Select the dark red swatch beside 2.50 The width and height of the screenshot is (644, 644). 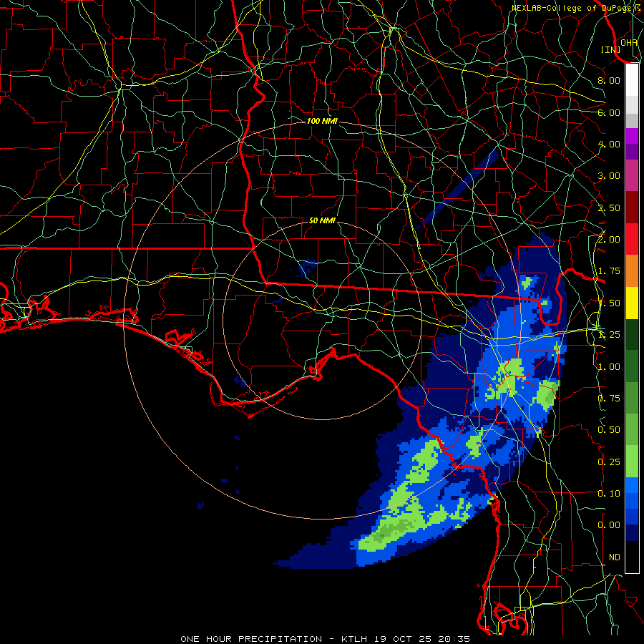pyautogui.click(x=632, y=208)
